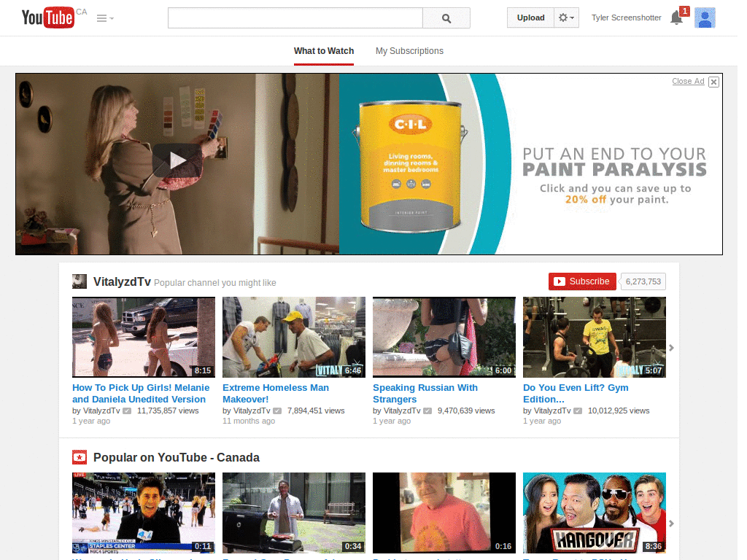The width and height of the screenshot is (747, 560).
Task: Open Extreme Homeless Man Makeover thumbnail
Action: tap(294, 337)
